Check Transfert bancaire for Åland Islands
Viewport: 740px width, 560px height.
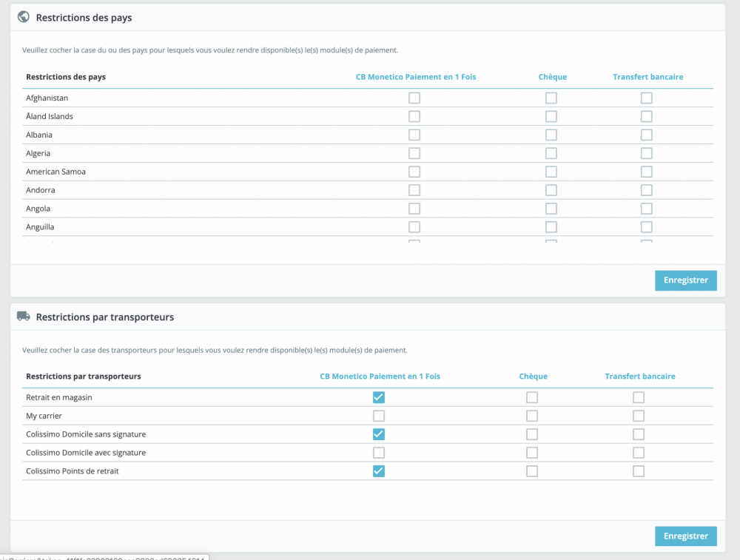tap(647, 117)
